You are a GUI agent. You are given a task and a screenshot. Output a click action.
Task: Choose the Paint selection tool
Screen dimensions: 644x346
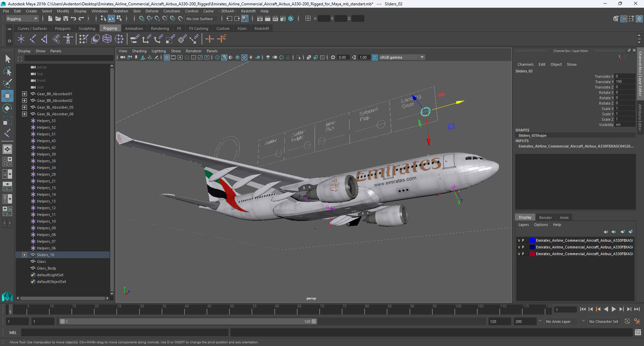(7, 83)
